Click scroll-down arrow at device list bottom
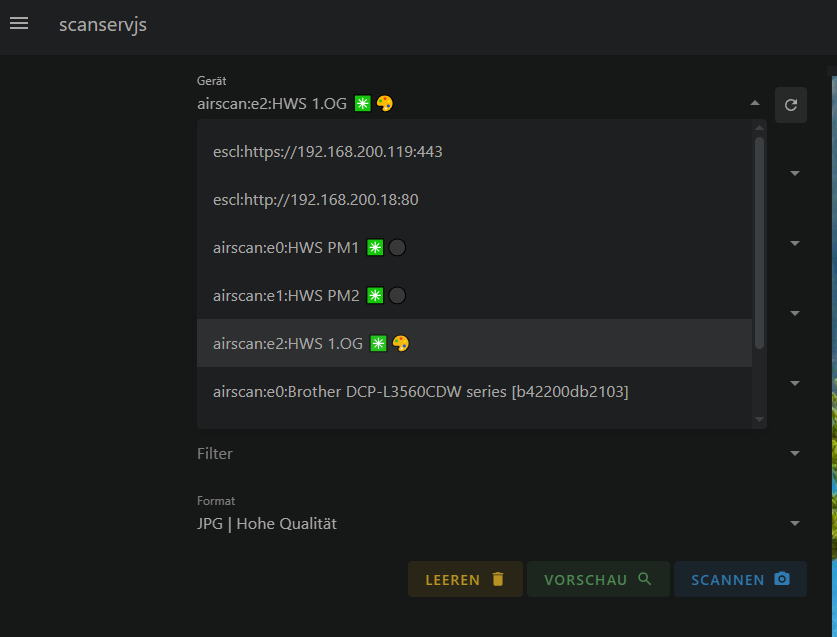 pyautogui.click(x=759, y=419)
